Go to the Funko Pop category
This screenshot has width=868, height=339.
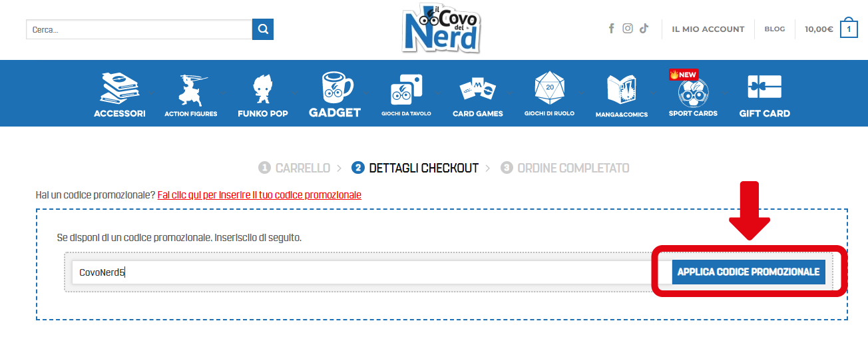[263, 95]
